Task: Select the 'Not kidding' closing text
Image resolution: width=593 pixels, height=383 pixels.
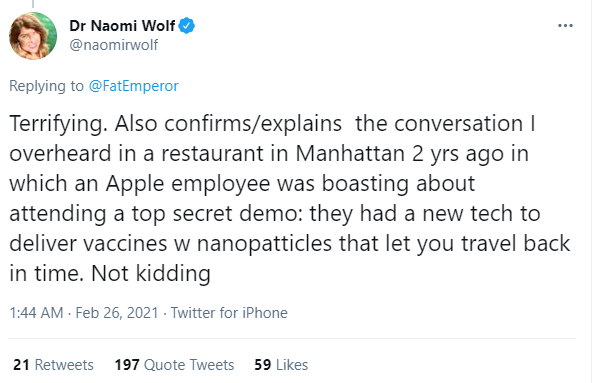Action: coord(151,273)
